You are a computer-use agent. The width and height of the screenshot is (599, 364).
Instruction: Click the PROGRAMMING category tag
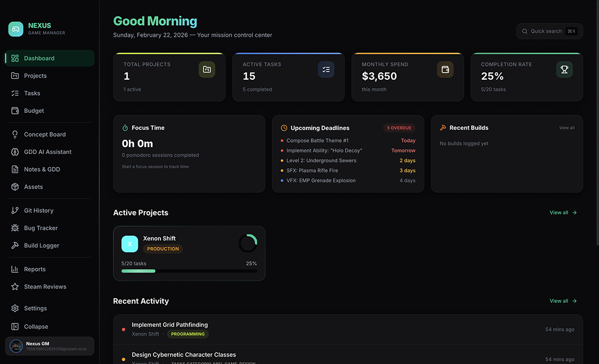[188, 334]
